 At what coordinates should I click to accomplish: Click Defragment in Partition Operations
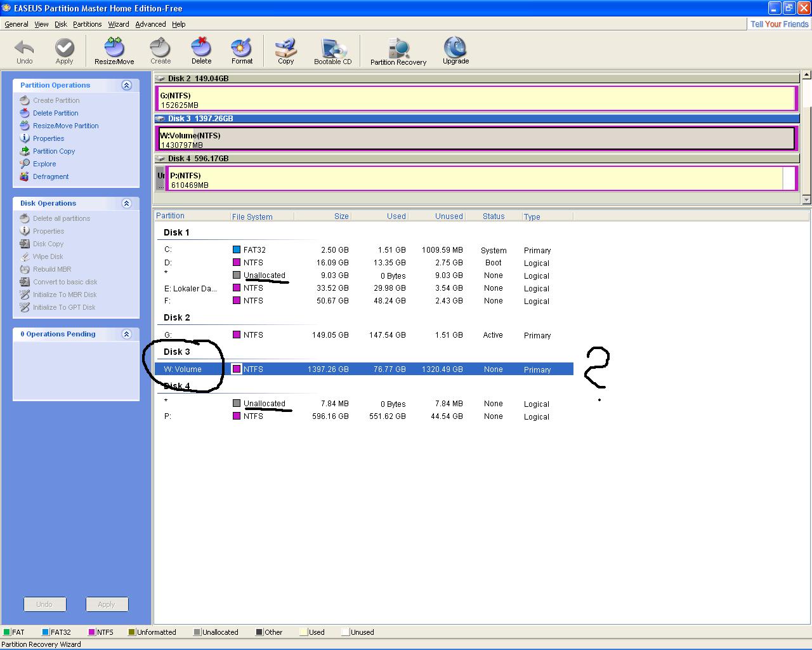tap(44, 176)
